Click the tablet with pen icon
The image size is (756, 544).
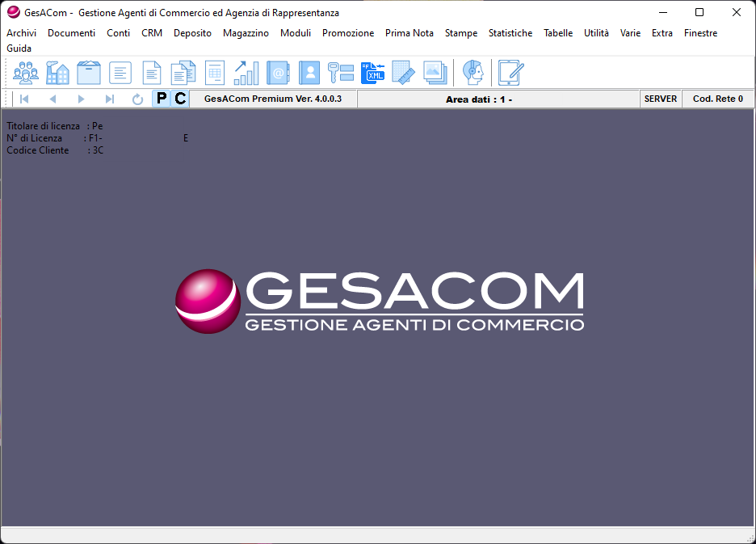pos(510,73)
